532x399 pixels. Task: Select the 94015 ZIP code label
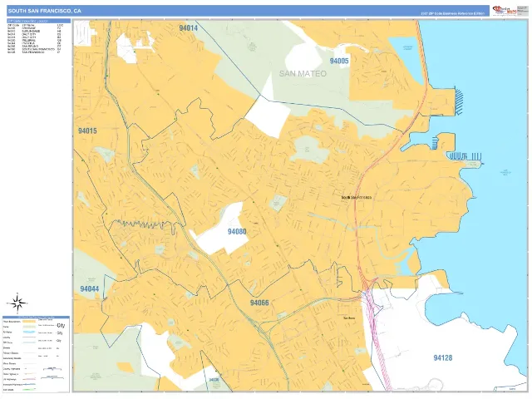[x=87, y=131]
